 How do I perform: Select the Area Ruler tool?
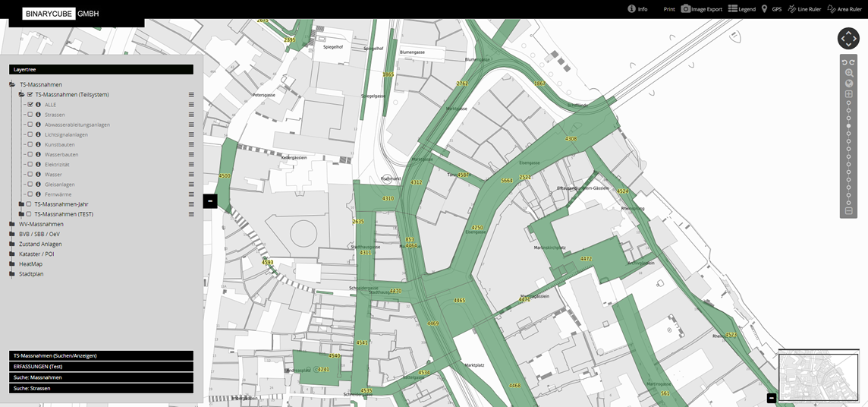(x=832, y=9)
